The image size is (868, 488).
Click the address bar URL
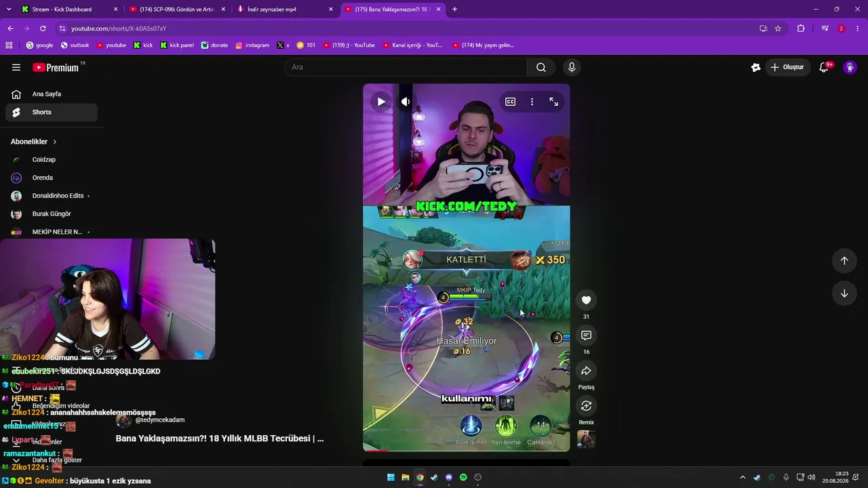(119, 28)
